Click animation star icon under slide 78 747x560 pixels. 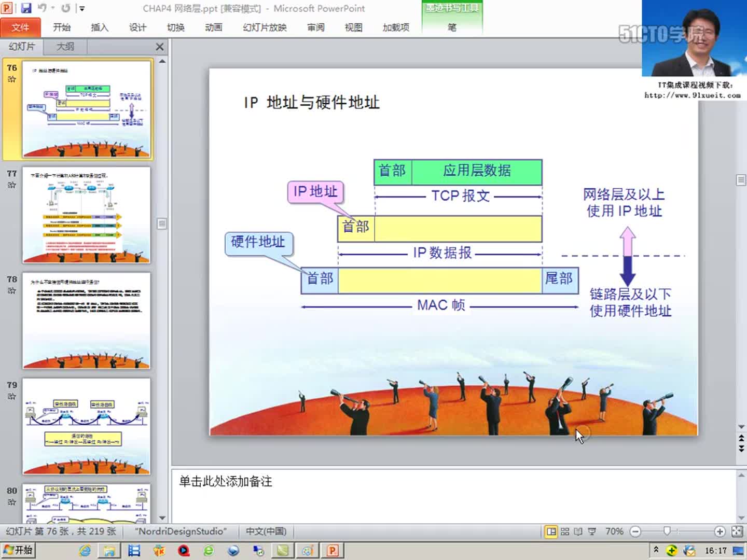[11, 291]
